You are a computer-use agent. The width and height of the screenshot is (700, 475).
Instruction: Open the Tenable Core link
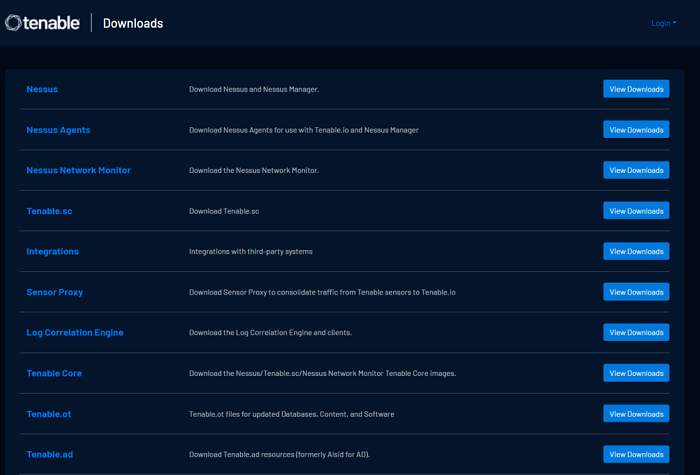[54, 373]
